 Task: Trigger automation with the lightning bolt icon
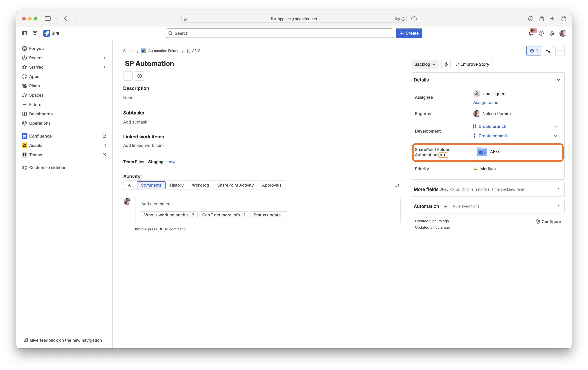(446, 64)
